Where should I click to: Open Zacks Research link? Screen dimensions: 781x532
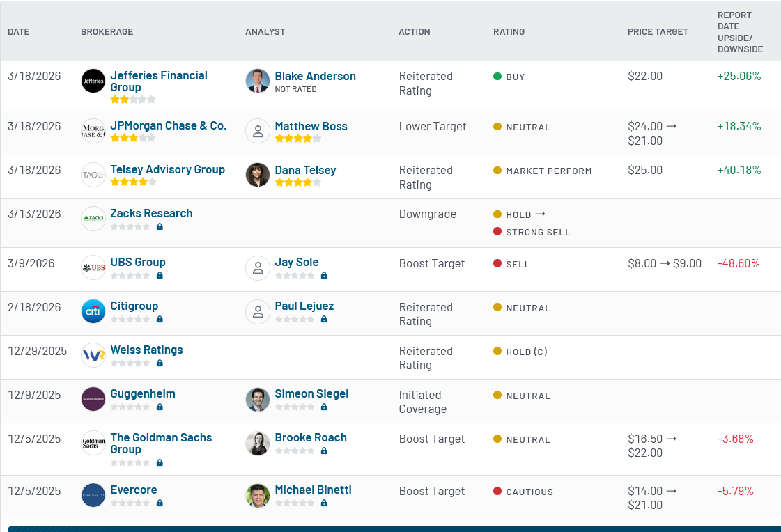151,213
